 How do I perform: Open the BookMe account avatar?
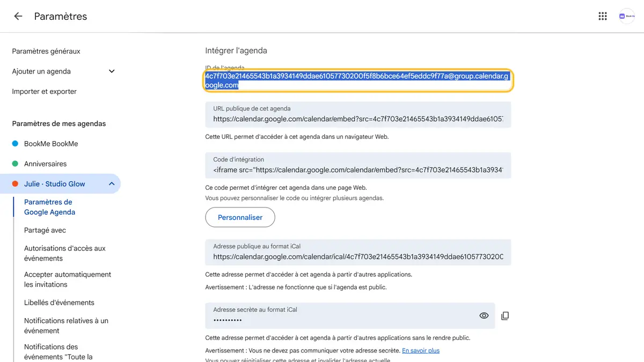tap(626, 16)
